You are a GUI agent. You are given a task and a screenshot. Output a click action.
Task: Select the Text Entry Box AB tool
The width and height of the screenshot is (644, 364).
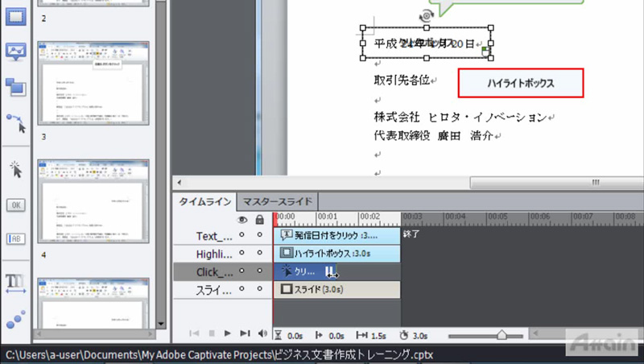15,239
